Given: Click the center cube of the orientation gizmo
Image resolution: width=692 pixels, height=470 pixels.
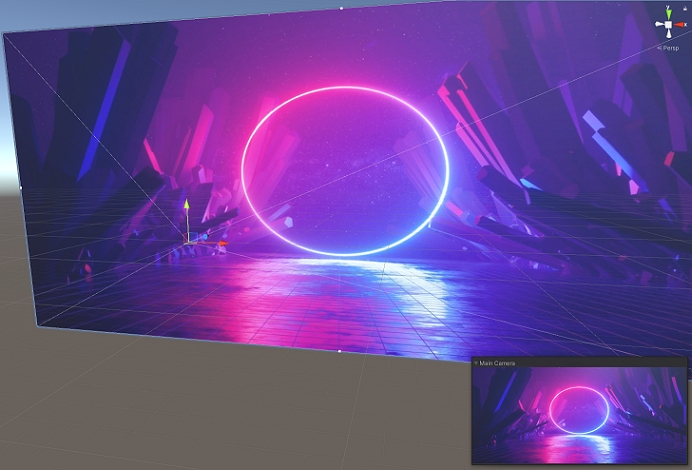Looking at the screenshot, I should (x=667, y=24).
